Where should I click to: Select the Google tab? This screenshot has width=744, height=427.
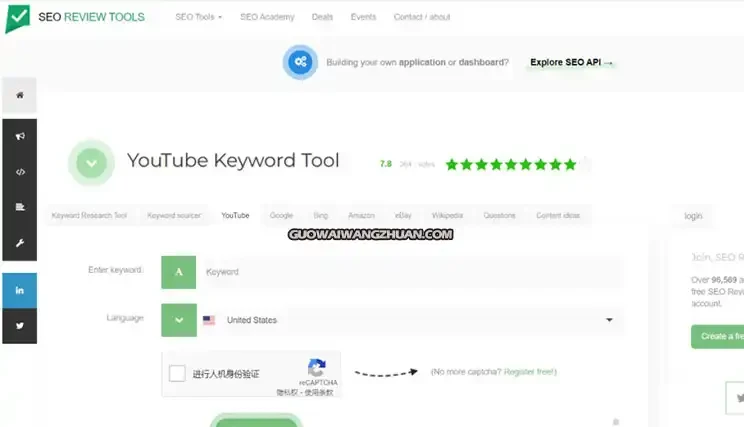(281, 215)
